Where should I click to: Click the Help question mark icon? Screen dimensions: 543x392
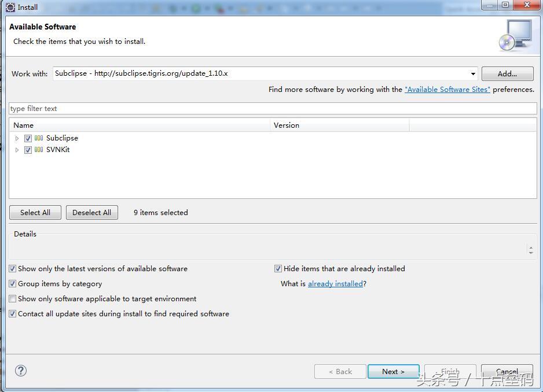pos(21,371)
